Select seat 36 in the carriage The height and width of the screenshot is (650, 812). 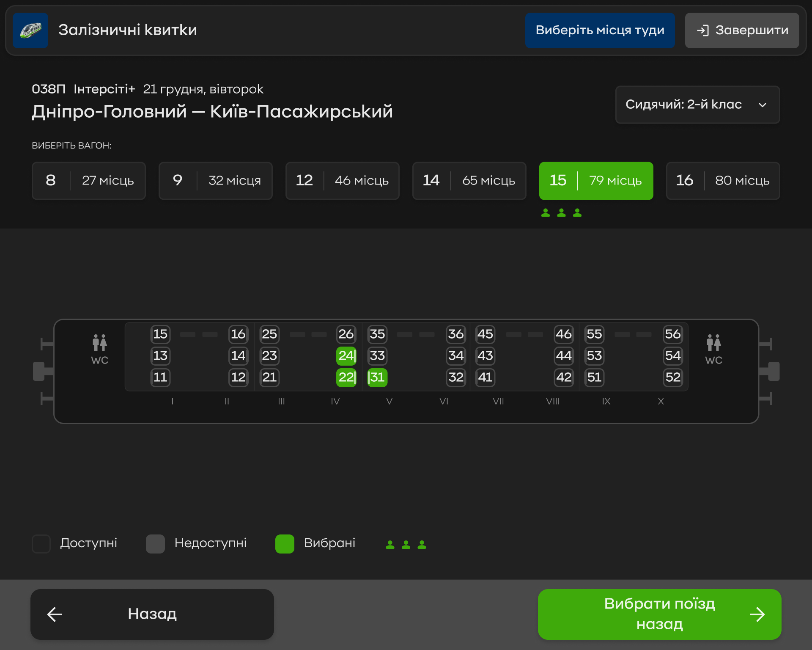pos(456,334)
